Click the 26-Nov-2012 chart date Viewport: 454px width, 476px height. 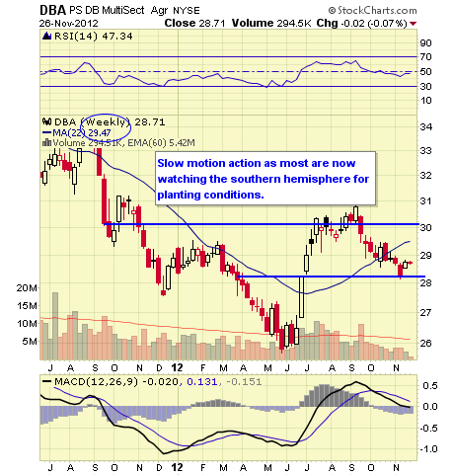coord(69,24)
